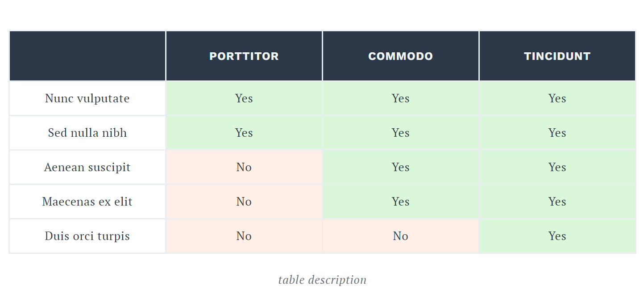Click the Porttitor cell in Nunc vulputate row
The width and height of the screenshot is (644, 299).
pos(244,98)
